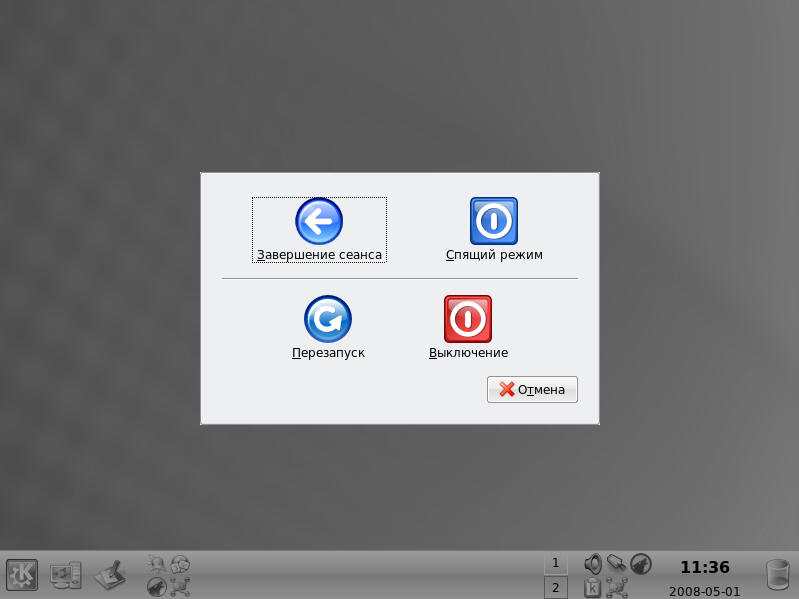This screenshot has height=599, width=799.
Task: Choose the red Выключение shutdown option
Action: coord(468,328)
